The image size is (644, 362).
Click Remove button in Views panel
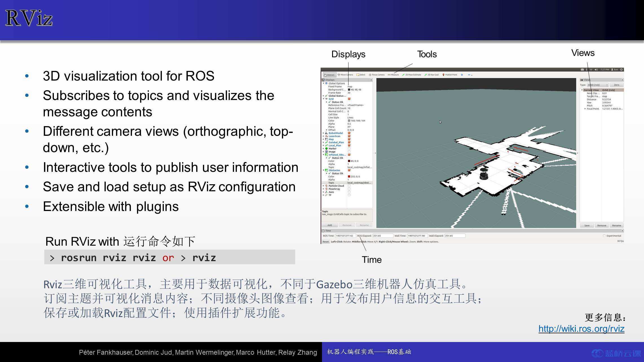point(602,226)
